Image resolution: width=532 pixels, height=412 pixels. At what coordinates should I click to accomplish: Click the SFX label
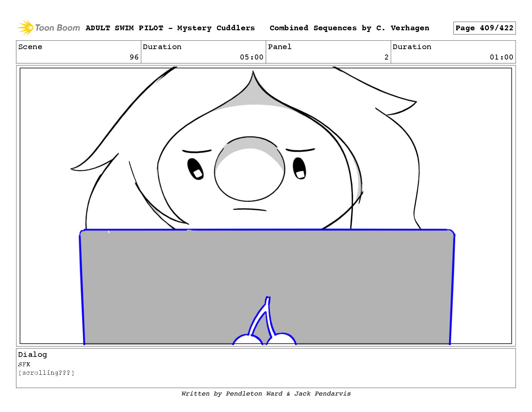coord(24,364)
